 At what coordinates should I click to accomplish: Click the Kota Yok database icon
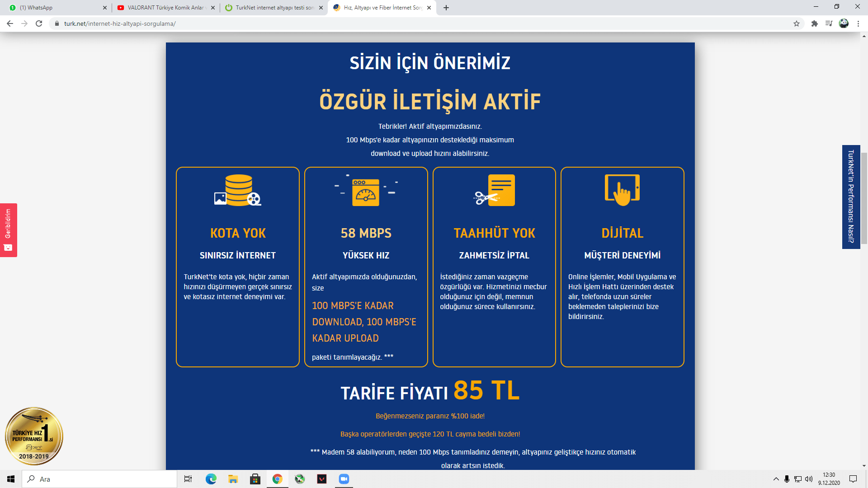click(x=238, y=190)
